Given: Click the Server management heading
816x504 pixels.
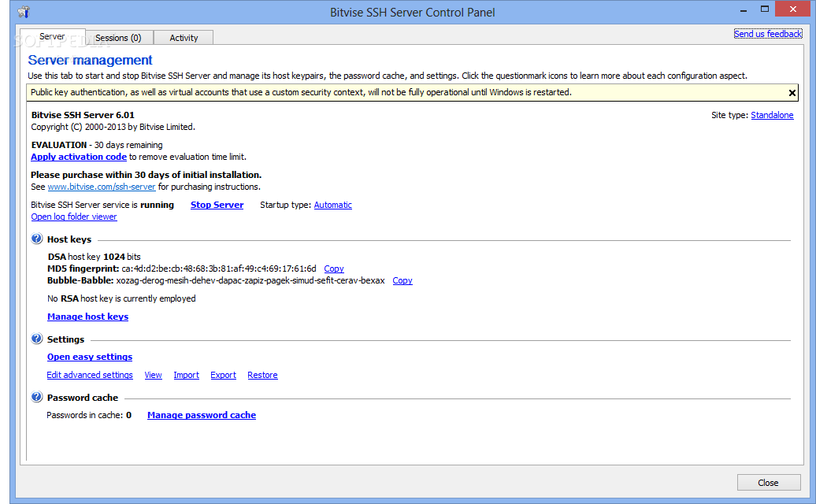Looking at the screenshot, I should 90,61.
